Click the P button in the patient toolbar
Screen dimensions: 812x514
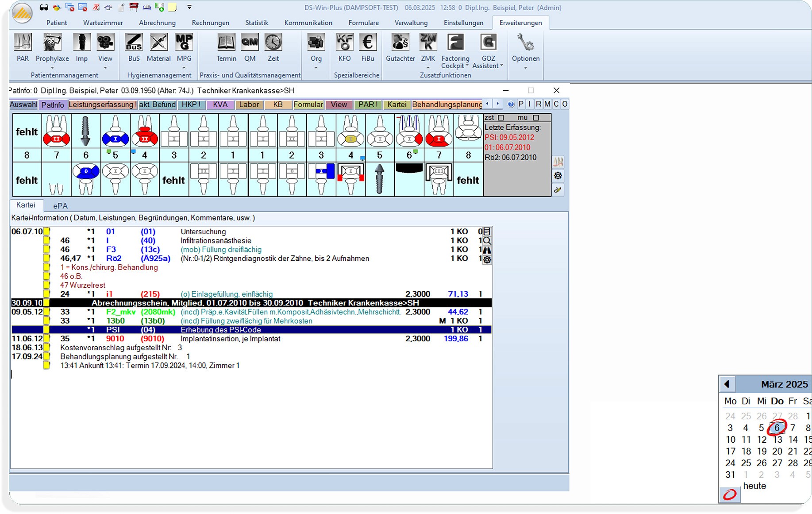(x=521, y=104)
